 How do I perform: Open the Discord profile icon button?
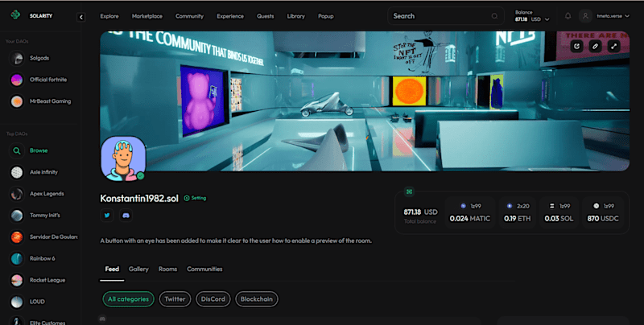(126, 216)
